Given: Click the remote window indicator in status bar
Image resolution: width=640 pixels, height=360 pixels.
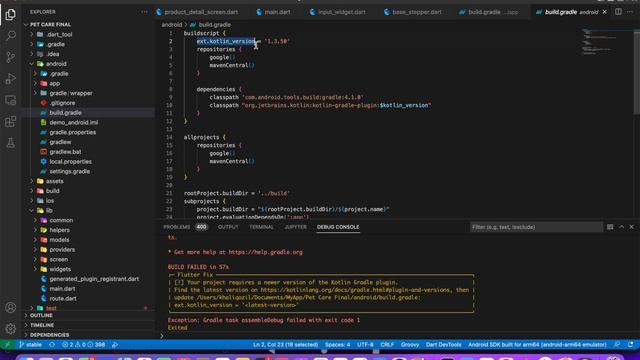Looking at the screenshot, I should 7,344.
